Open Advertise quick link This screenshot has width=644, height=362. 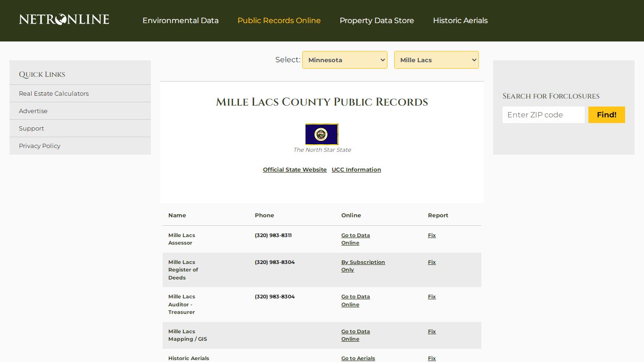pos(33,111)
